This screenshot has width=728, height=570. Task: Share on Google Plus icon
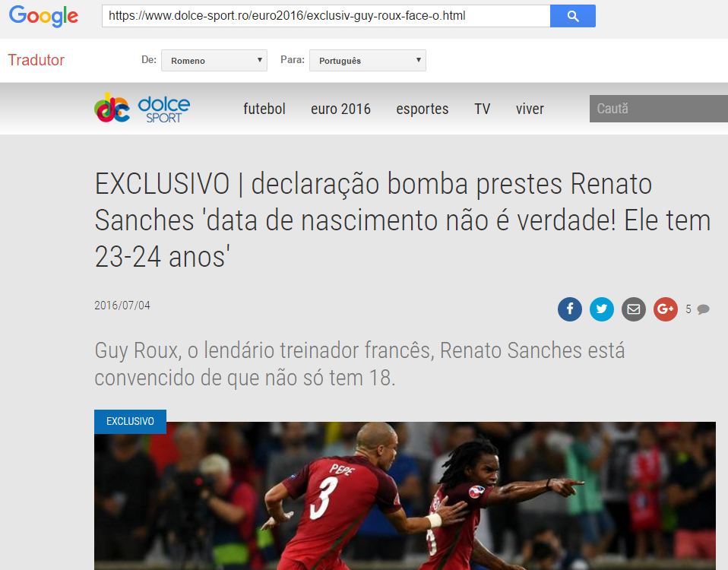[x=666, y=309]
